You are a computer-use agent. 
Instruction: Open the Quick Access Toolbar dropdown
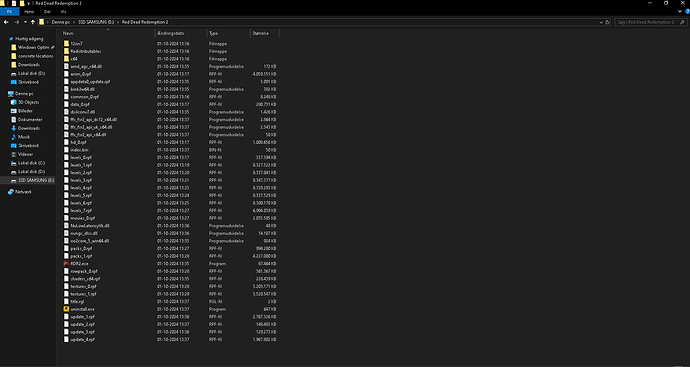(x=29, y=3)
